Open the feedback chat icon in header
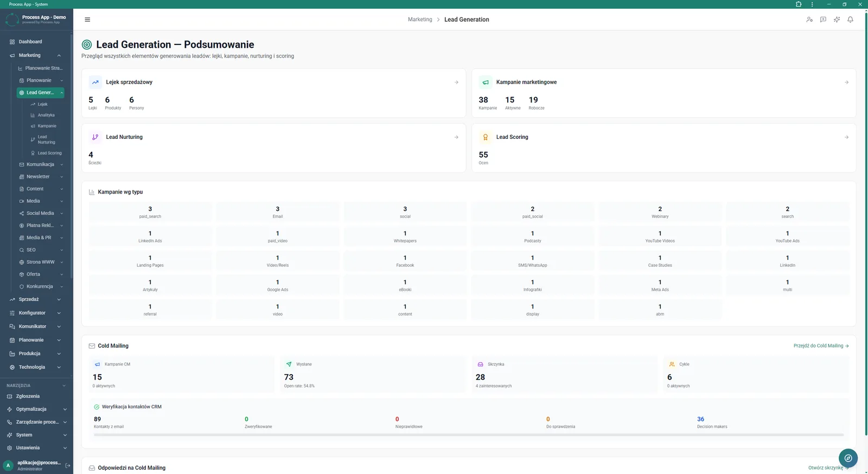Viewport: 868px width, 474px height. (823, 20)
